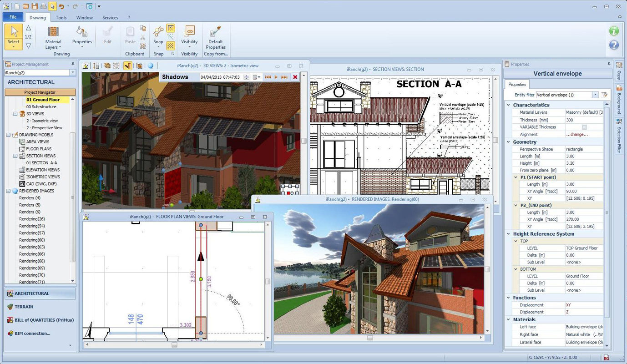This screenshot has width=627, height=364.
Task: Toggle the highlighted grid snap button
Action: [171, 45]
